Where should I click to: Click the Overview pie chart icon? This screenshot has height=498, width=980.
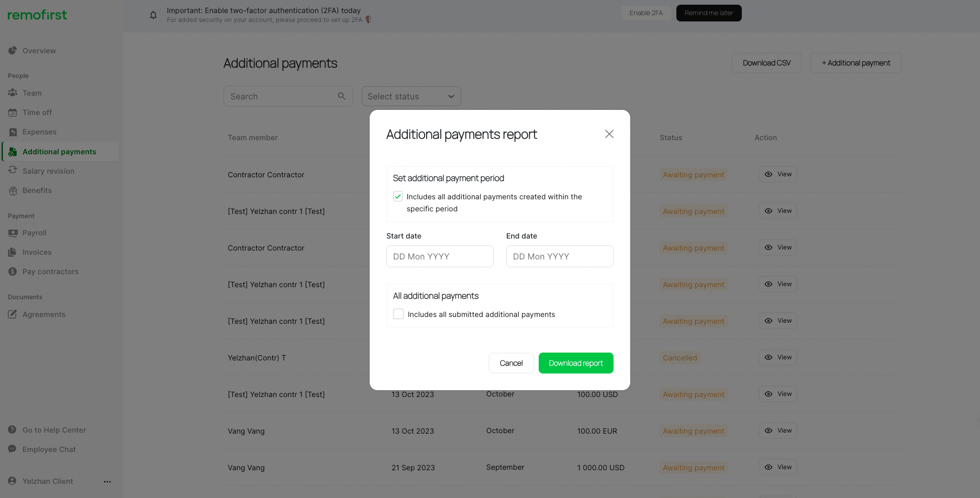(x=13, y=51)
